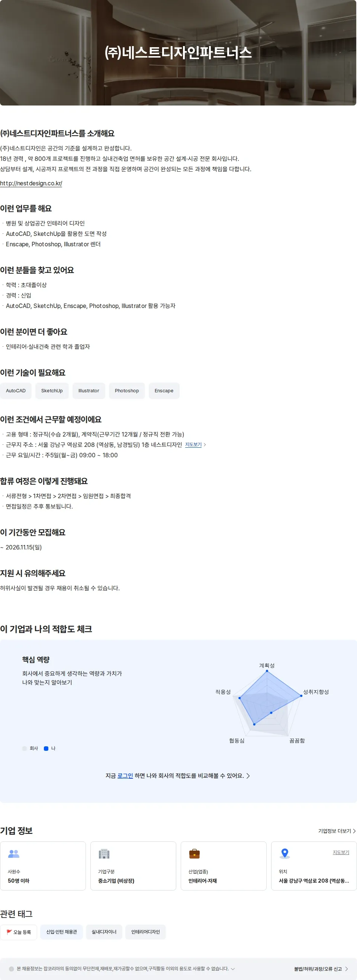
Task: Click the blue 나 legend dot
Action: coord(46,748)
